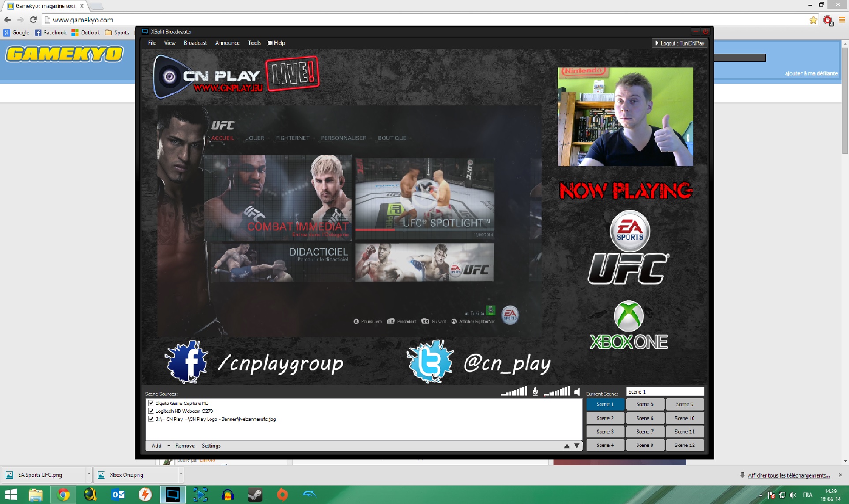Open the View menu in XSplit

point(170,43)
